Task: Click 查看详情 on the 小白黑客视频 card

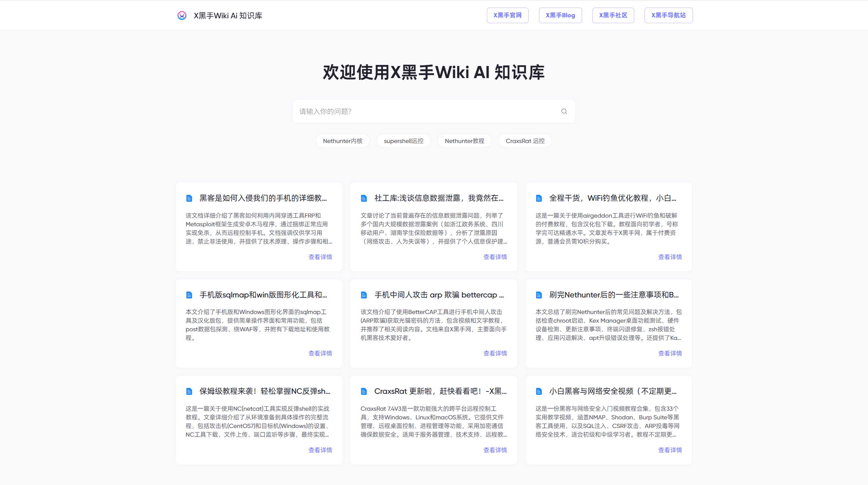Action: (x=670, y=450)
